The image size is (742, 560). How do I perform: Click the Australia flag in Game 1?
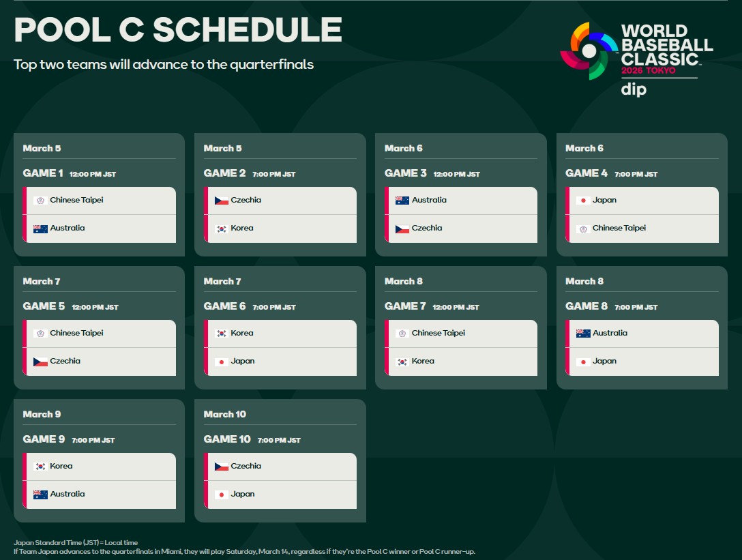[x=40, y=229]
